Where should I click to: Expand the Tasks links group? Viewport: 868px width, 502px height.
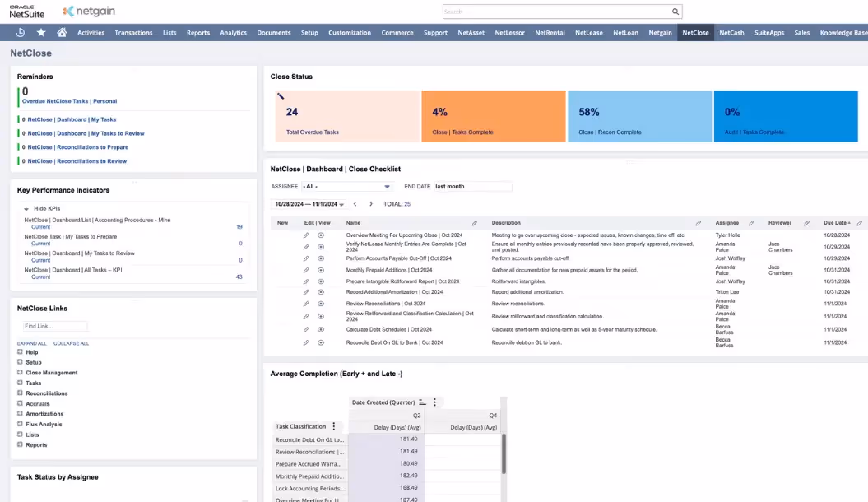(x=20, y=383)
